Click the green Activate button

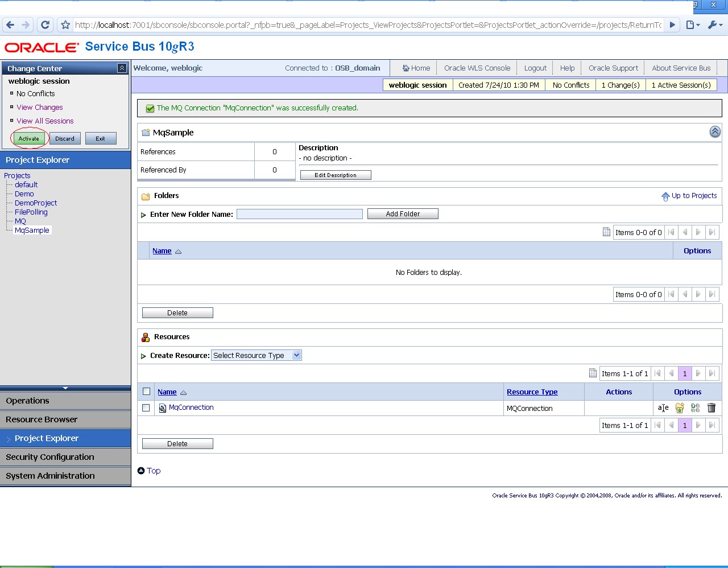coord(28,138)
